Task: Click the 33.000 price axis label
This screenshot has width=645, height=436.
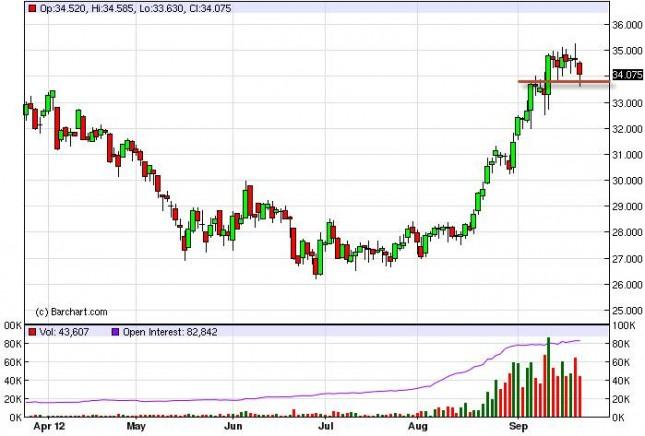Action: pos(628,103)
